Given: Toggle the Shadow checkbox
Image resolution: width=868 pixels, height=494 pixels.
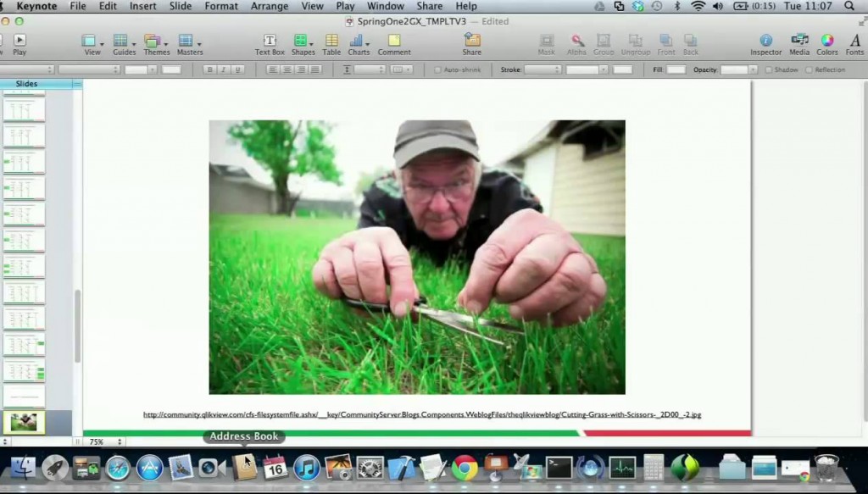Looking at the screenshot, I should pos(769,69).
